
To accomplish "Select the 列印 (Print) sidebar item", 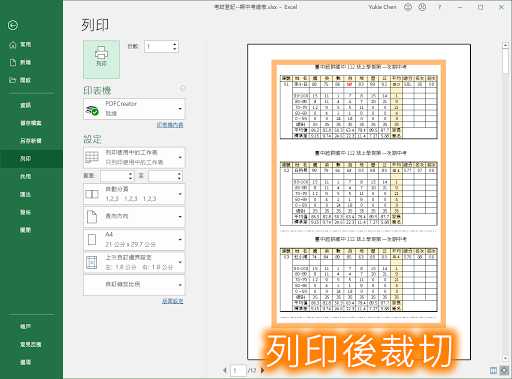I will [x=31, y=159].
